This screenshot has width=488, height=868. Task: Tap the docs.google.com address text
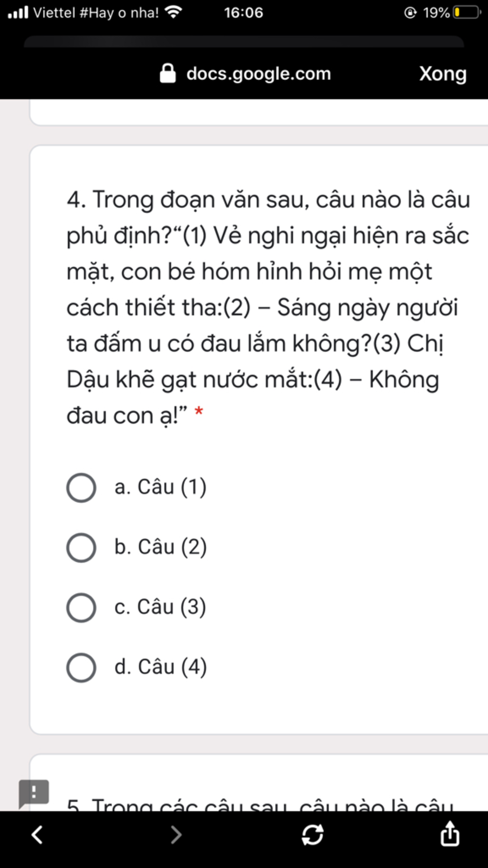[258, 74]
